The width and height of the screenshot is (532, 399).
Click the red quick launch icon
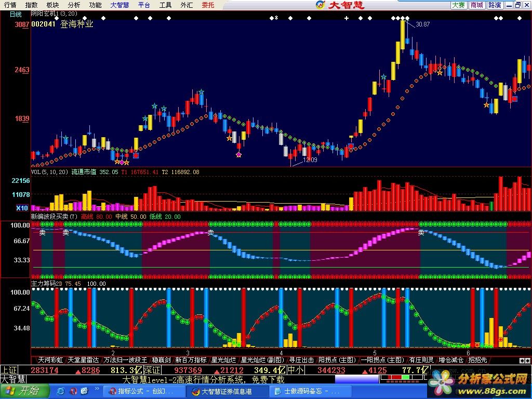pos(73,391)
